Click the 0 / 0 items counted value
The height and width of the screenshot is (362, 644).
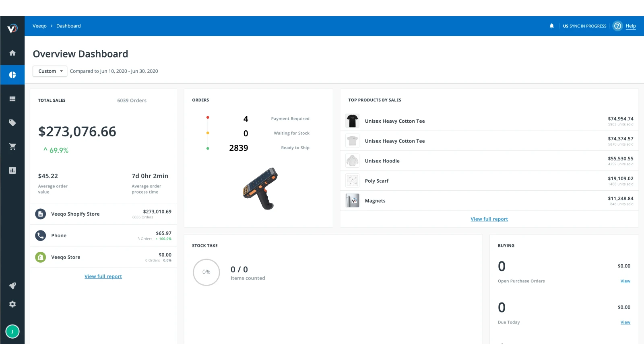coord(239,269)
